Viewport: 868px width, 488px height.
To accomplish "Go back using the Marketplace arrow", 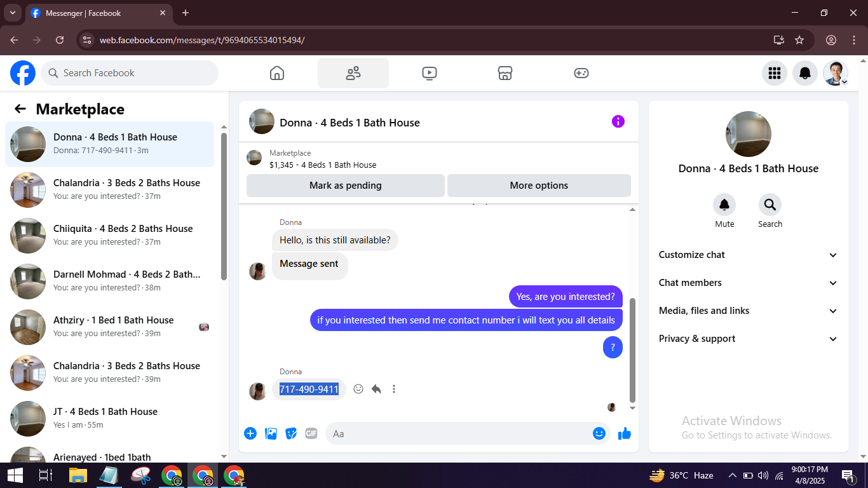I will [x=20, y=109].
